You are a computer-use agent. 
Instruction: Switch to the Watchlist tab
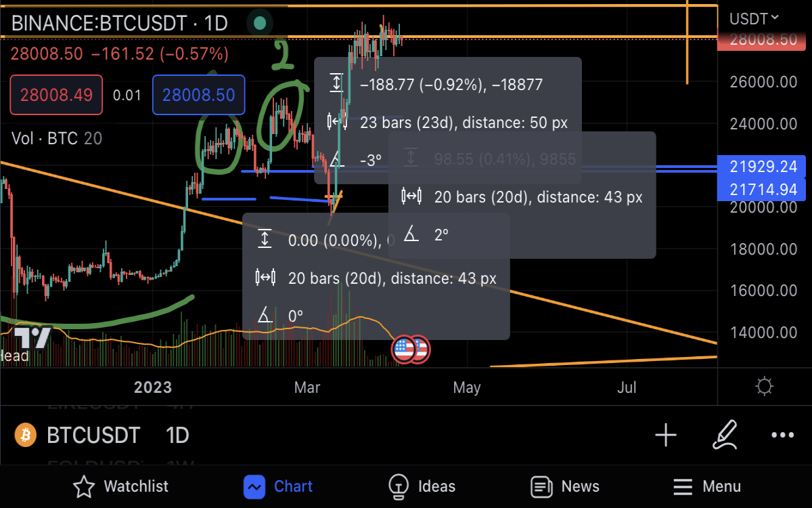click(122, 486)
